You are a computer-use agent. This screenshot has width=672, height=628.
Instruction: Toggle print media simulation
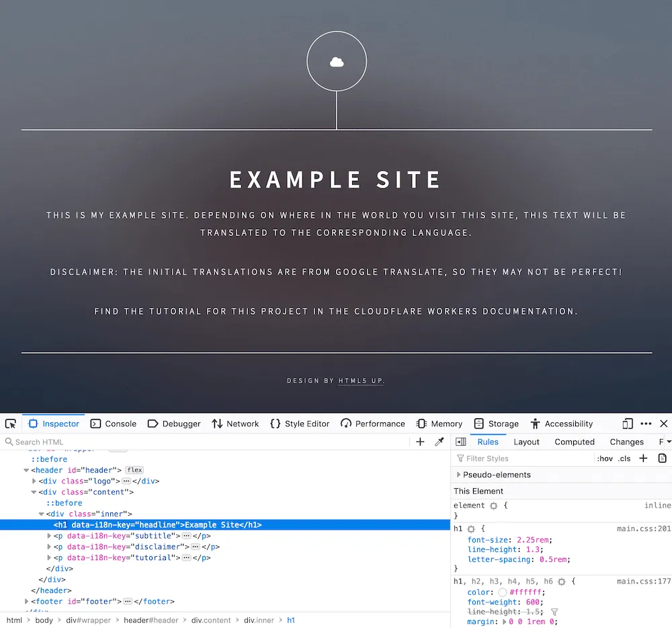tap(662, 458)
